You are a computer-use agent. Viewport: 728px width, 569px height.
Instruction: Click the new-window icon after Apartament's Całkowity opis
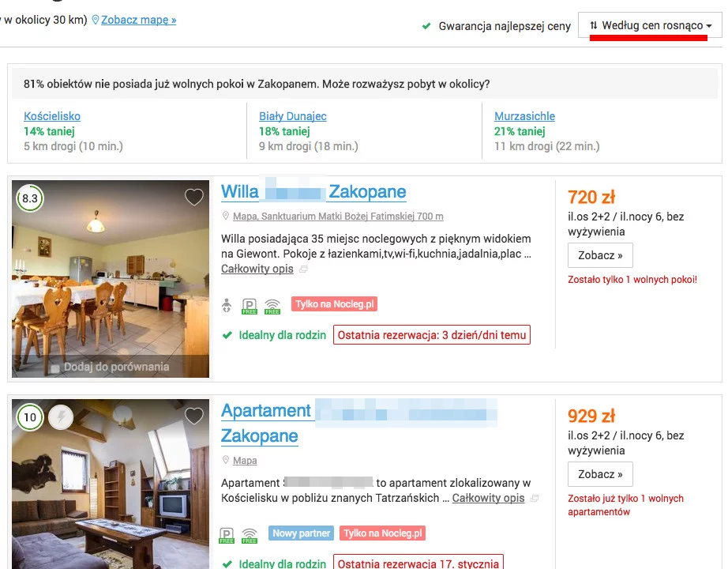(x=535, y=499)
